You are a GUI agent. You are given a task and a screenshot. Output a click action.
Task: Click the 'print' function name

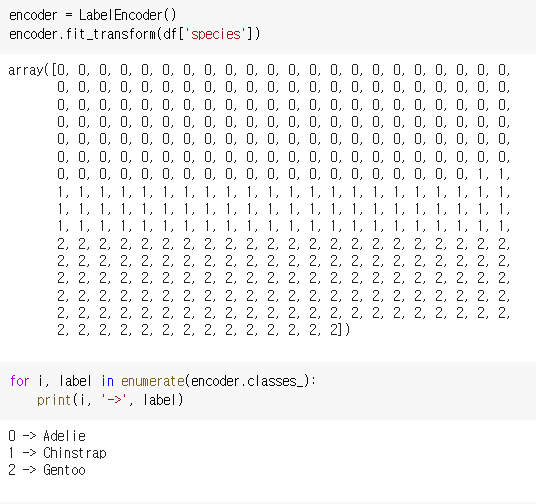[54, 400]
